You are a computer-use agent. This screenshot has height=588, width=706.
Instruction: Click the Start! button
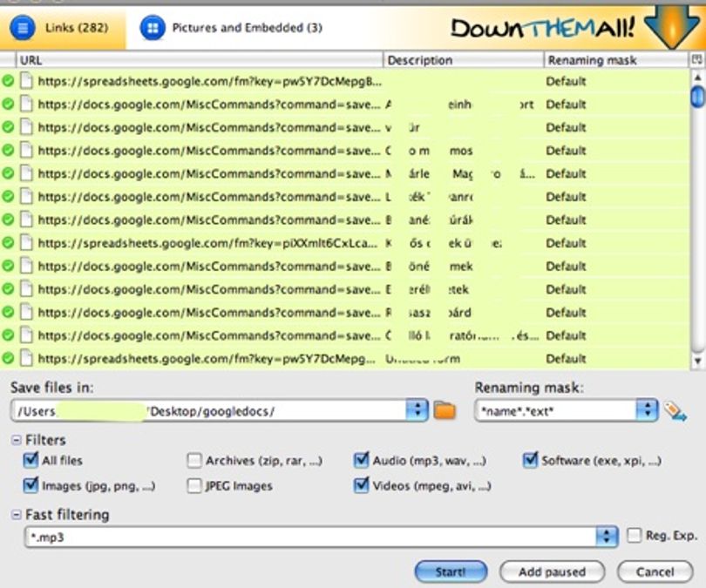click(451, 571)
